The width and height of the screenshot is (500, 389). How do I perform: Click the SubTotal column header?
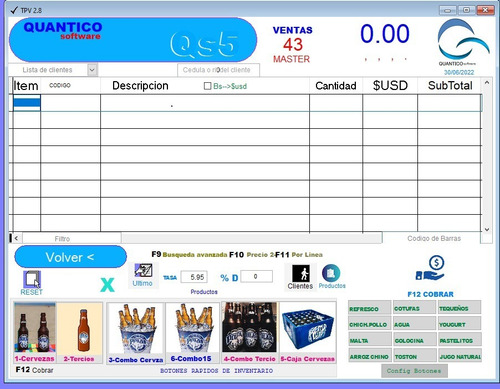click(450, 86)
